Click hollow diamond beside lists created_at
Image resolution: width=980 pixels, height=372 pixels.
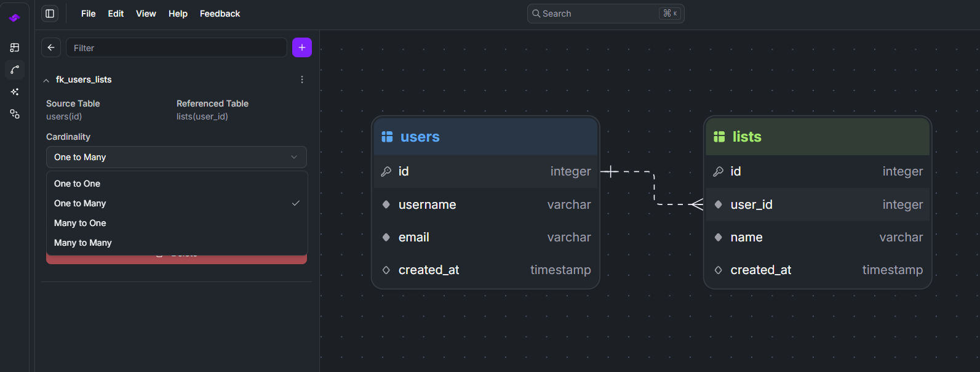(719, 270)
